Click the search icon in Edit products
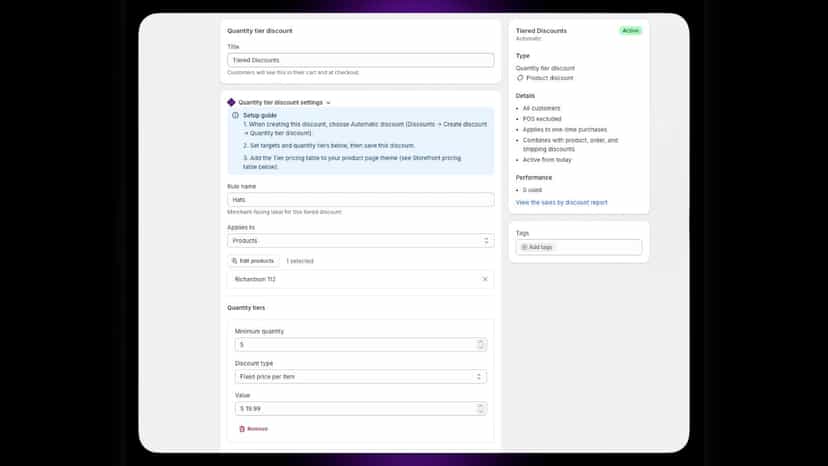 (x=234, y=261)
